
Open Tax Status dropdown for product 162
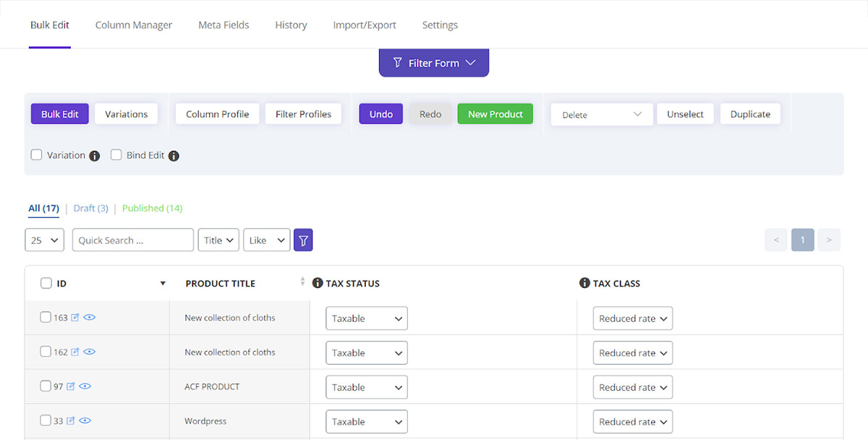367,353
